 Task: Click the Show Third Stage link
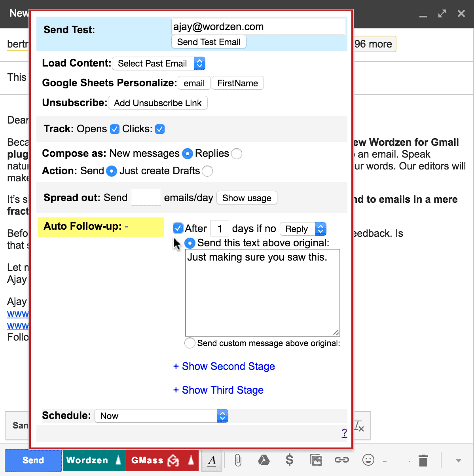point(218,390)
